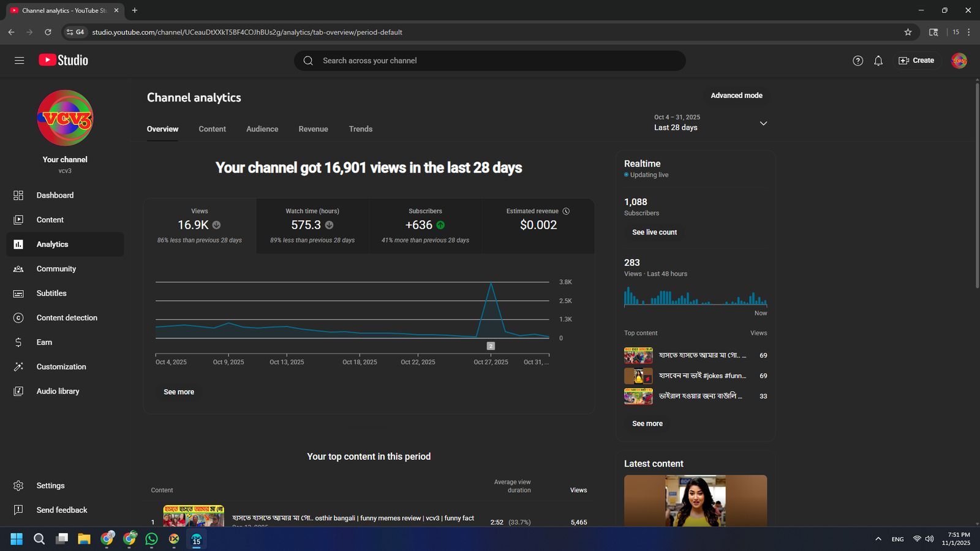Go to Community in the sidebar
Viewport: 980px width, 551px height.
tap(56, 269)
